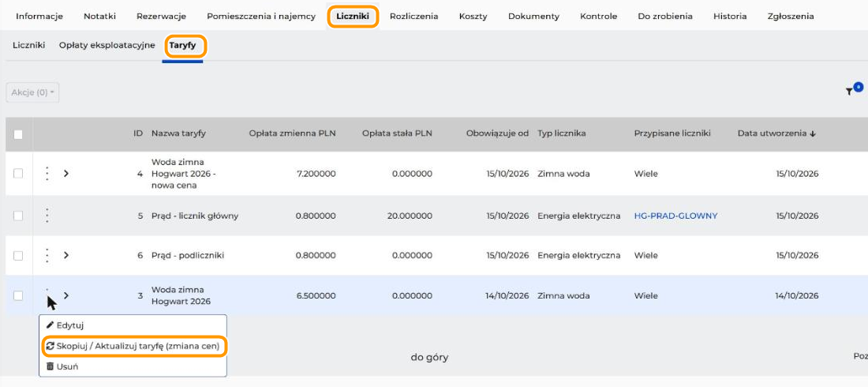The width and height of the screenshot is (868, 387).
Task: Switch to the Kontrole tab
Action: coord(598,16)
